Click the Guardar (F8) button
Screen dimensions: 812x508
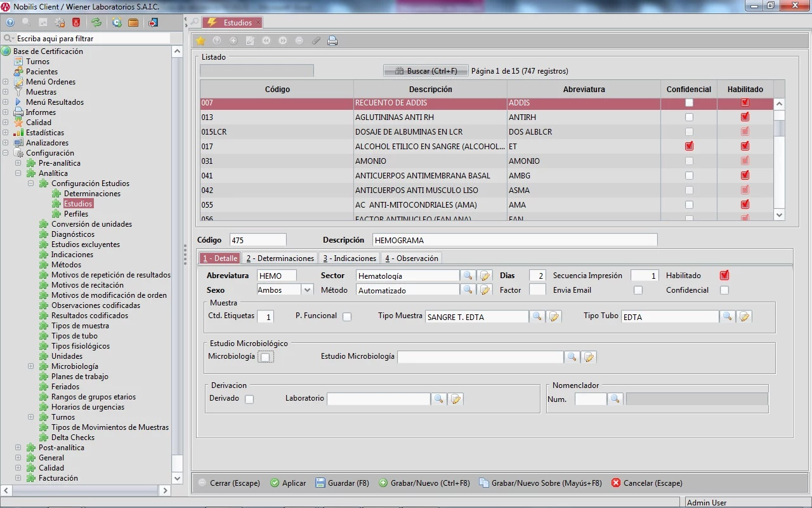point(342,483)
